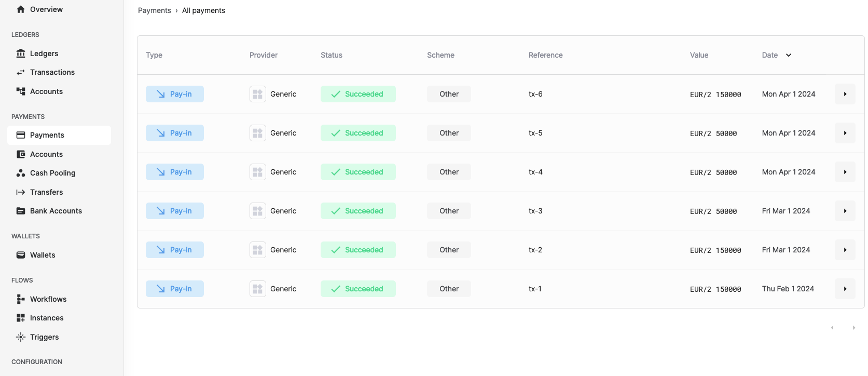Open details arrow for tx-1
Screen dimensions: 868x376
[845, 289]
